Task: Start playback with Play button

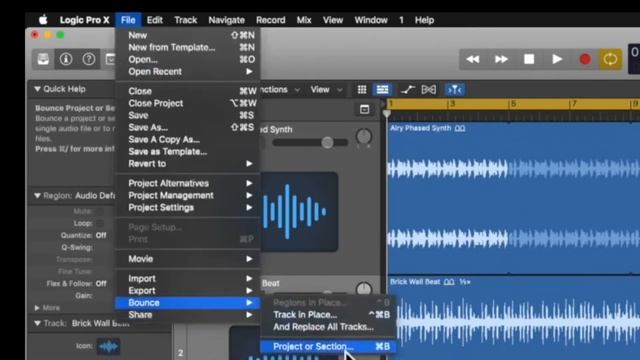Action: [x=557, y=60]
